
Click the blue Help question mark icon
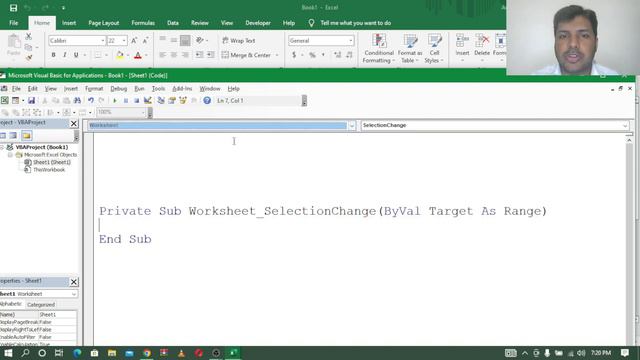207,100
